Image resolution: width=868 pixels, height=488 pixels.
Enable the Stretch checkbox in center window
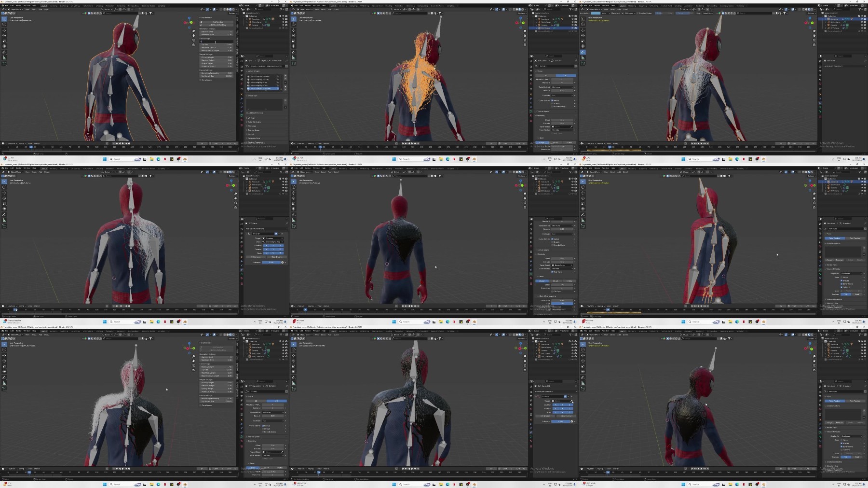click(x=553, y=242)
